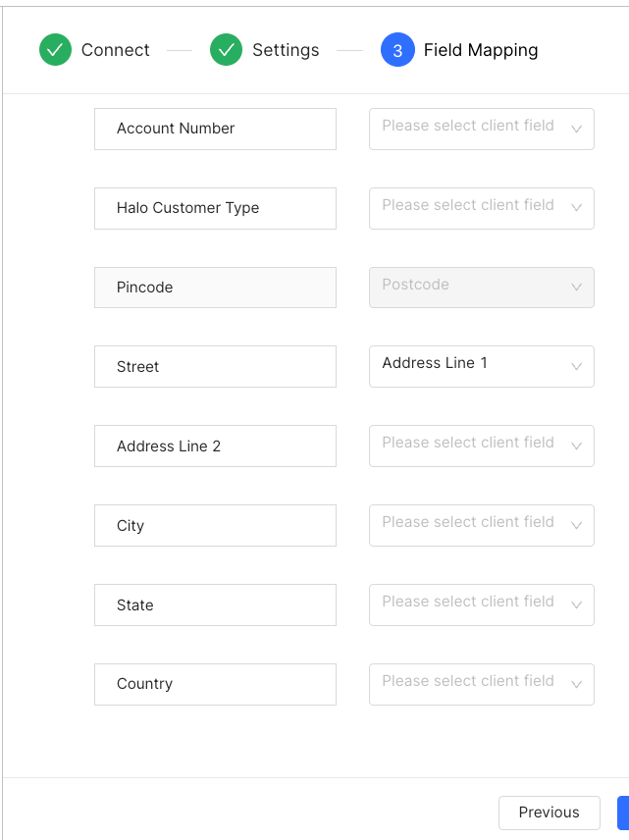629x840 pixels.
Task: Select the Street field box
Action: pos(215,366)
